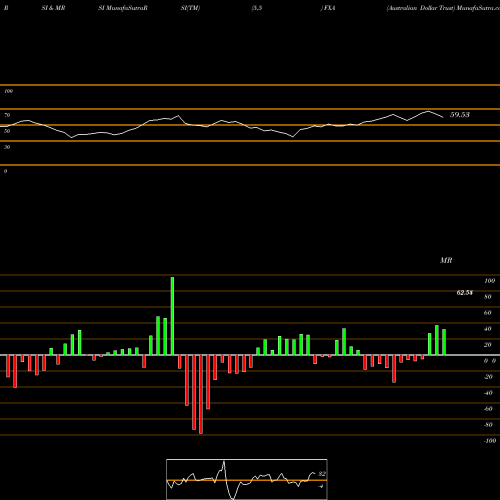Viewport: 500px width, 500px height.
Task: Click the MR panel heading
Action: tap(446, 260)
